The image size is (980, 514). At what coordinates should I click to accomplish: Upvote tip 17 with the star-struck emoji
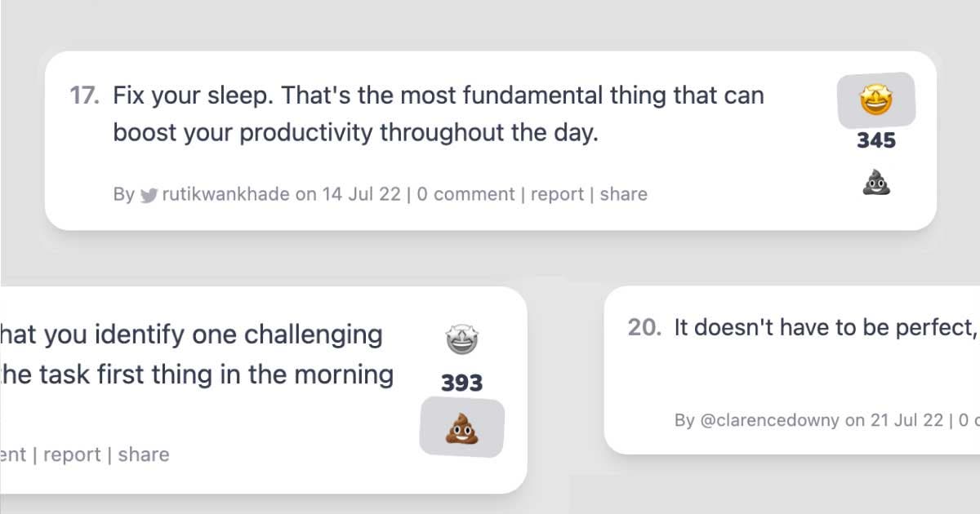coord(876,101)
